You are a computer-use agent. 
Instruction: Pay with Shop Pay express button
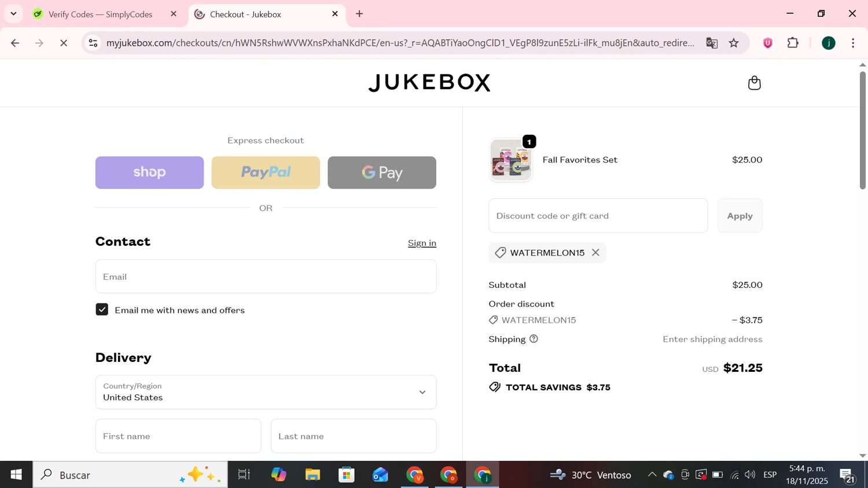[x=149, y=172]
